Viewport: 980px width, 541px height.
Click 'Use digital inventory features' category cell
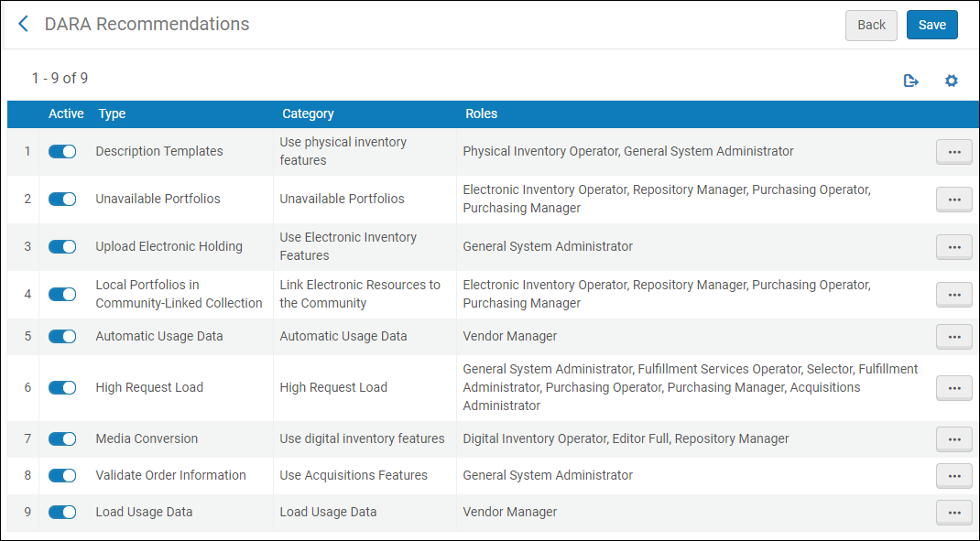[x=362, y=438]
